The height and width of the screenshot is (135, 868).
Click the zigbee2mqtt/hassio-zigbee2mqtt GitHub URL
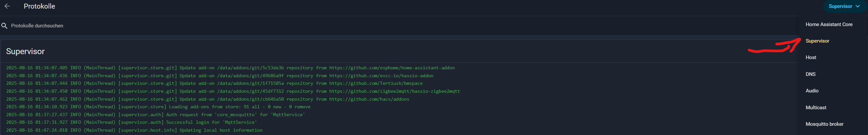394,91
